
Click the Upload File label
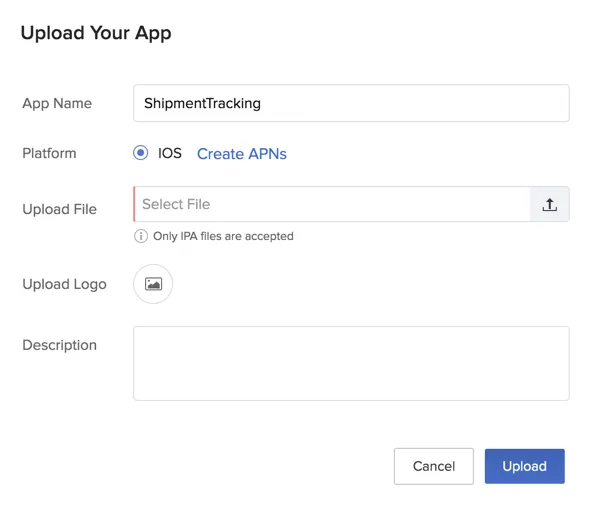[60, 209]
